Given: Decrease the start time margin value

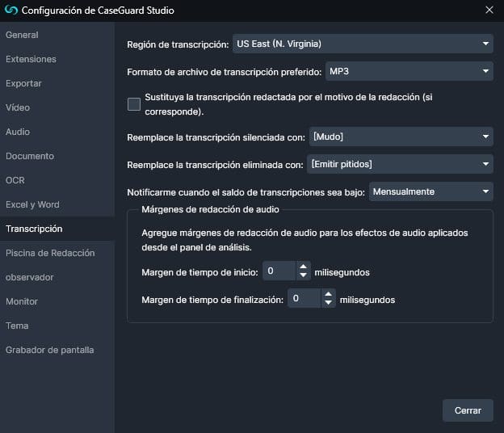Looking at the screenshot, I should 303,275.
